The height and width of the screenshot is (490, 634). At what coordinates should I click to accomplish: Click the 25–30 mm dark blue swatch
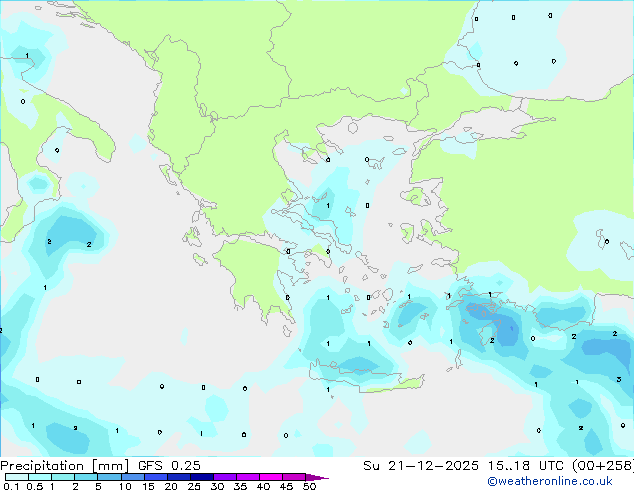pyautogui.click(x=202, y=477)
